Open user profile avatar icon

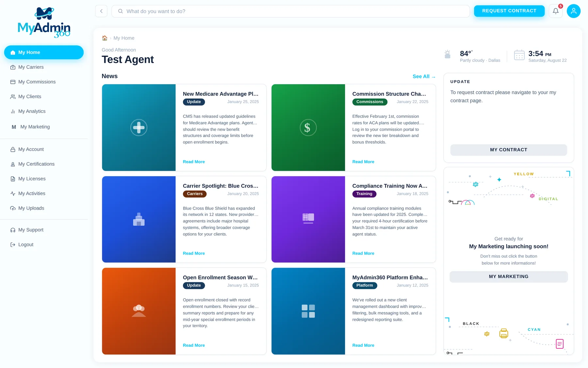click(x=574, y=11)
